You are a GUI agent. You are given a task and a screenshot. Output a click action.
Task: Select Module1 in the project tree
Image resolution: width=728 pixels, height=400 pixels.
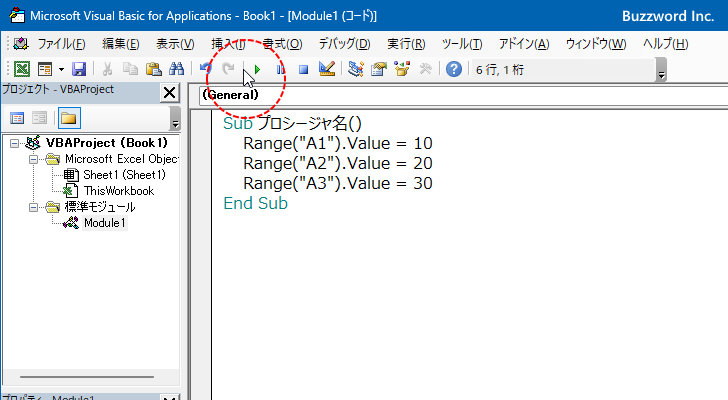click(104, 223)
